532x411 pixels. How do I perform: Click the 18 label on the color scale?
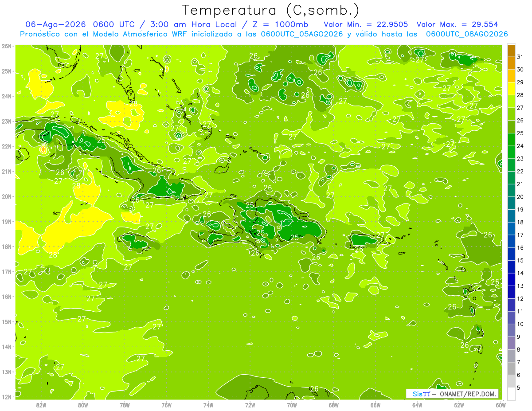[520, 223]
